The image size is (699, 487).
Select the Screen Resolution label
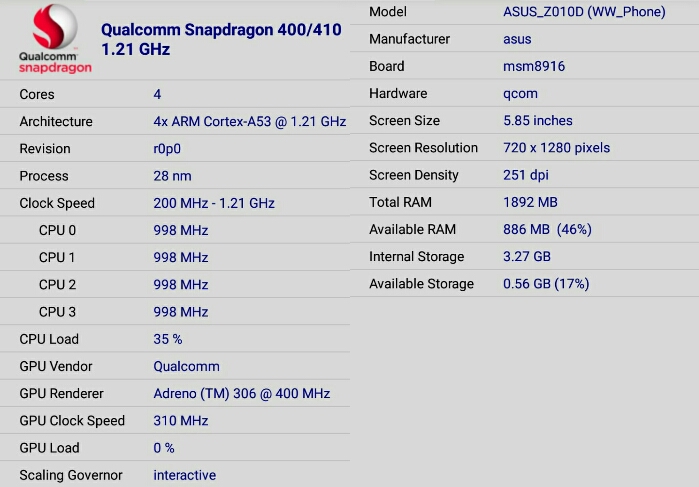(x=424, y=148)
